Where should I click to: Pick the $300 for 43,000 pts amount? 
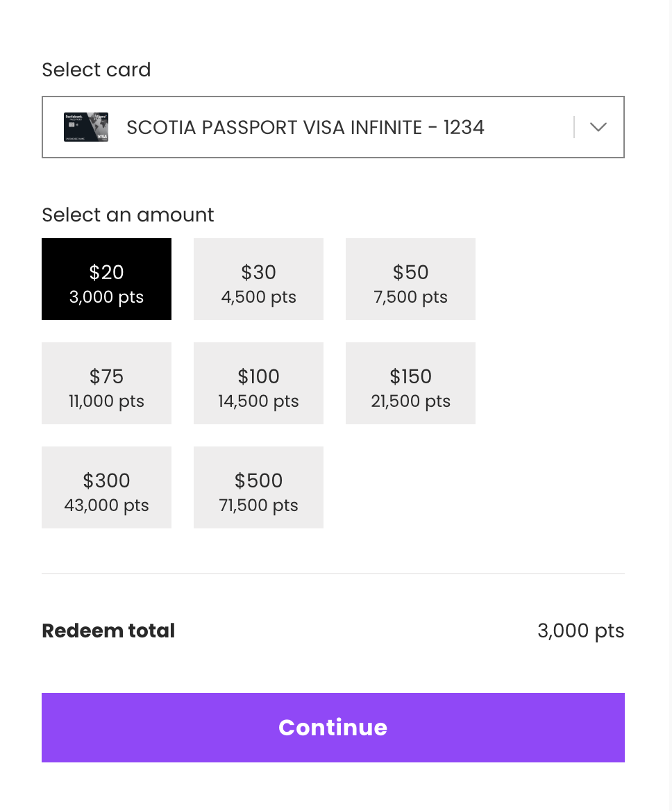pos(106,487)
